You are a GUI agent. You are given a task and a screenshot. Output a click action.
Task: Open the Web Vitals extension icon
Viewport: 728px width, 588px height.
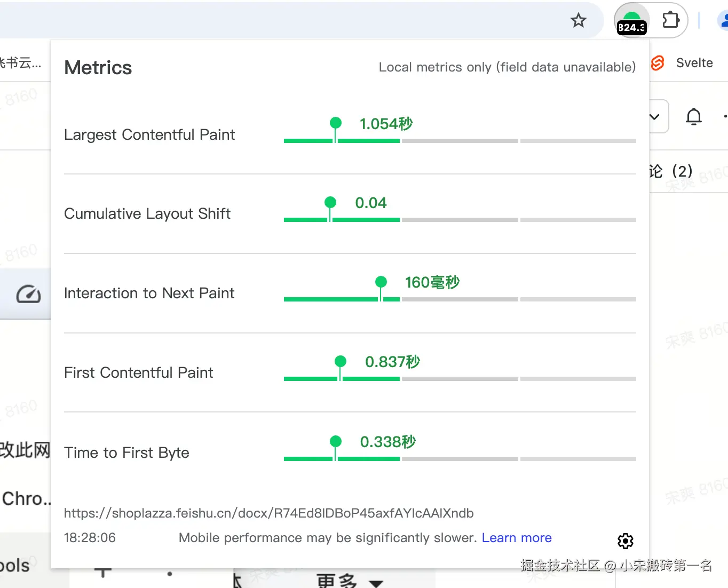(631, 22)
